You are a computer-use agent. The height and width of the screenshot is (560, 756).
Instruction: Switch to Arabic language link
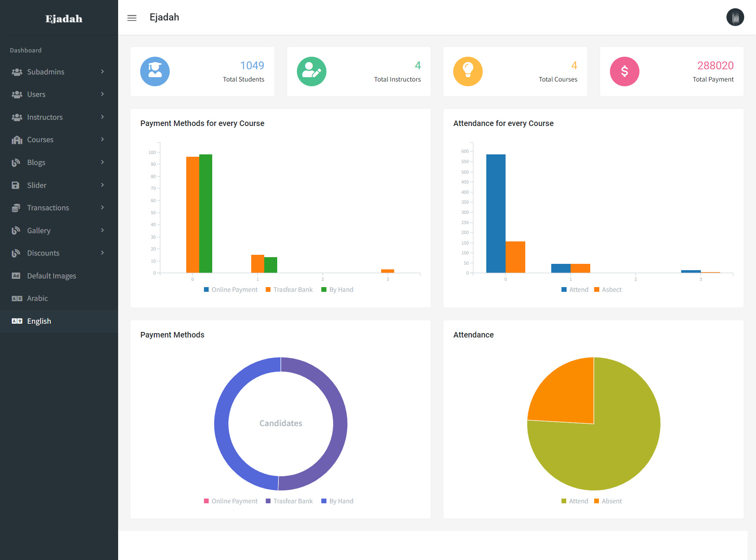point(37,298)
